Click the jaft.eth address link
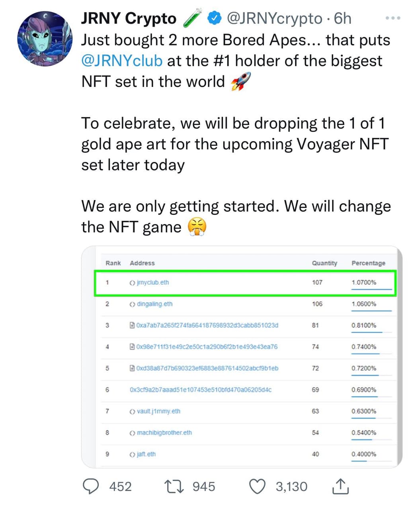 click(x=146, y=454)
